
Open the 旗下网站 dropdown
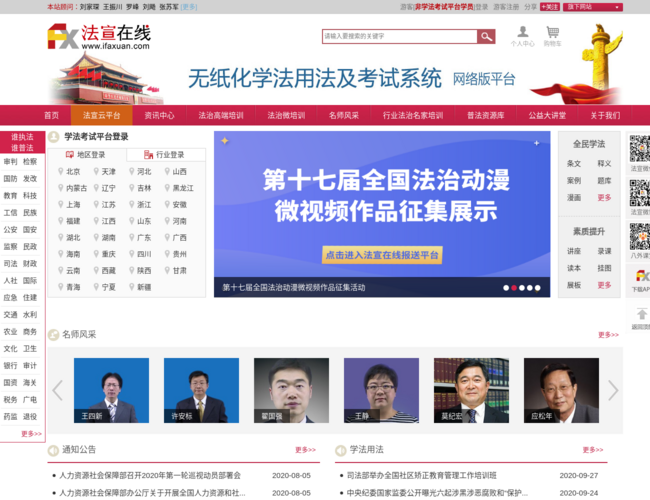593,7
